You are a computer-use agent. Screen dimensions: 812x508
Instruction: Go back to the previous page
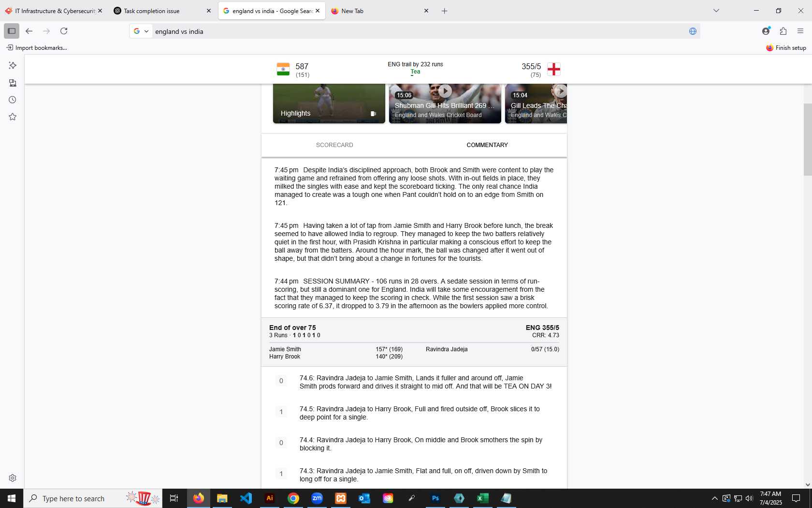pyautogui.click(x=29, y=31)
